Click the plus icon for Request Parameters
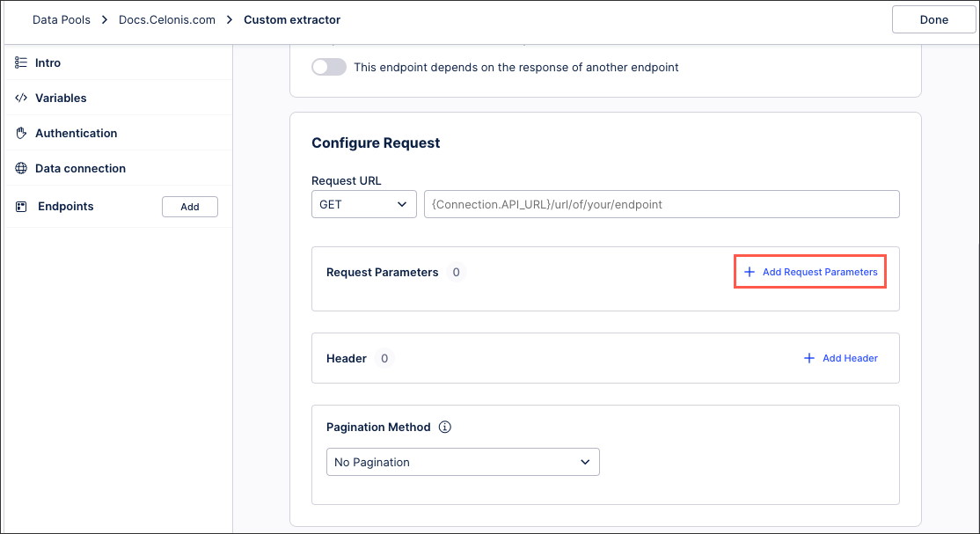The height and width of the screenshot is (534, 980). pyautogui.click(x=750, y=273)
